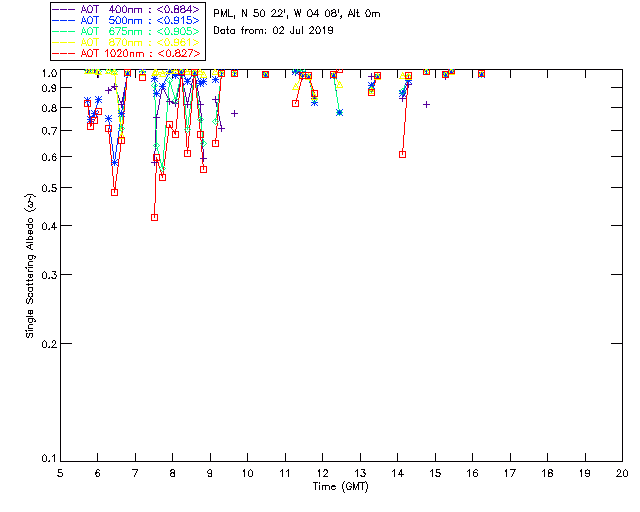640x512 pixels.
Task: Click the 'AOT 1020nm : <0.827>' legend entry
Action: (x=126, y=53)
